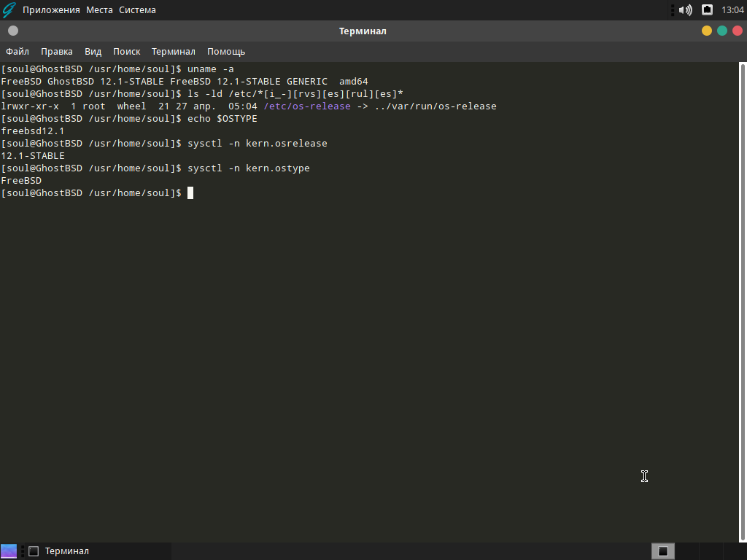Screen dimensions: 747x560
Task: Open the Приложения panel menu
Action: click(51, 10)
